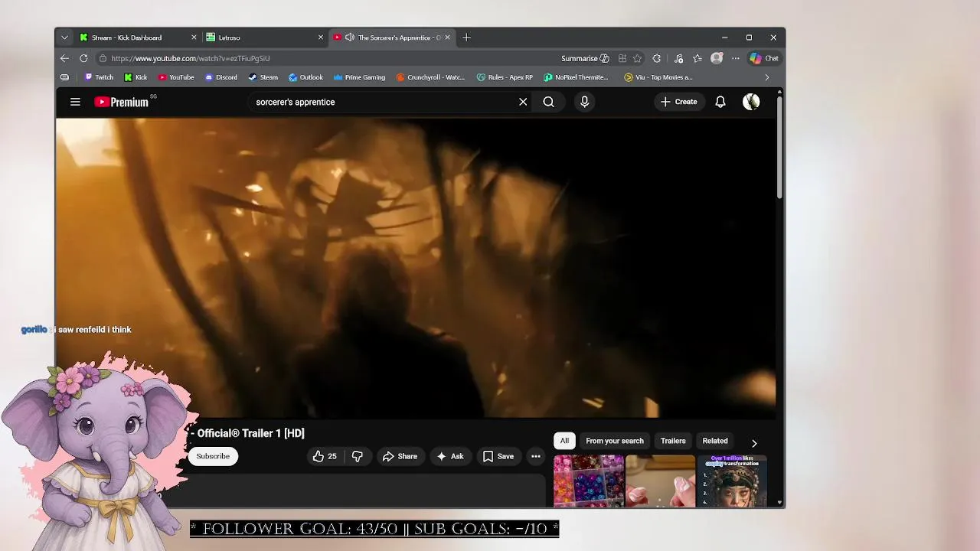This screenshot has width=980, height=551.
Task: Open browser settings and more menu
Action: pyautogui.click(x=736, y=58)
